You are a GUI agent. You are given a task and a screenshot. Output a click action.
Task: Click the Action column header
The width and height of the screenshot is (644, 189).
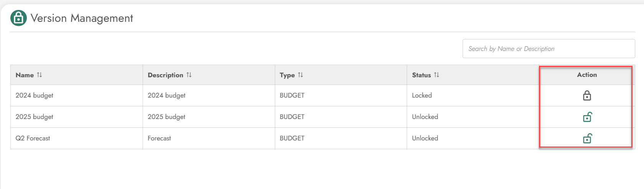coord(587,75)
